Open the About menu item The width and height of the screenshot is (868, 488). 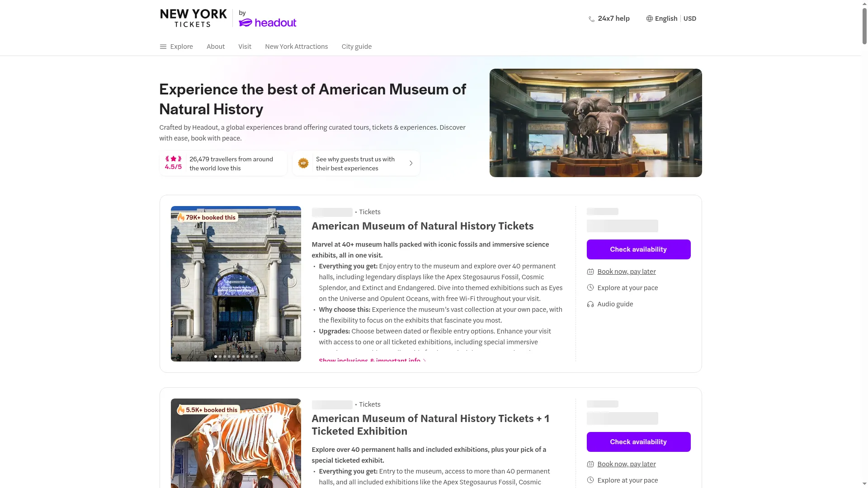216,47
